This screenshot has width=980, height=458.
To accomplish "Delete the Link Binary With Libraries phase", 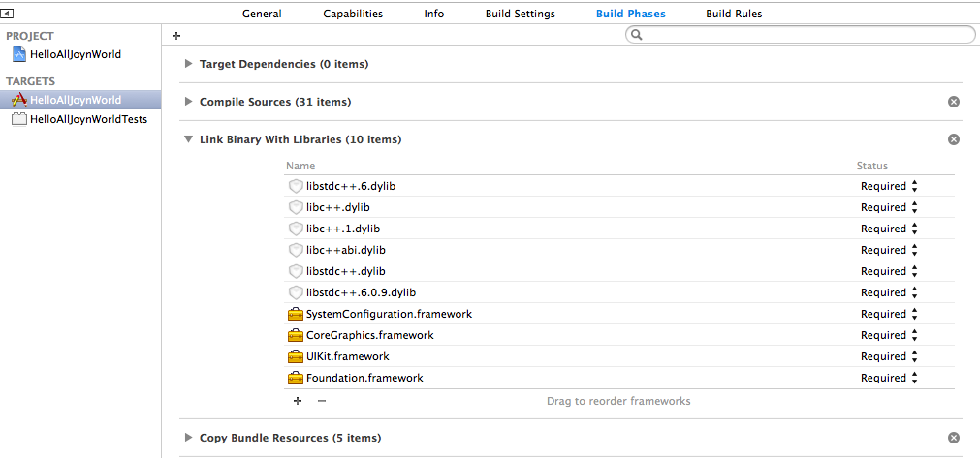I will click(953, 139).
